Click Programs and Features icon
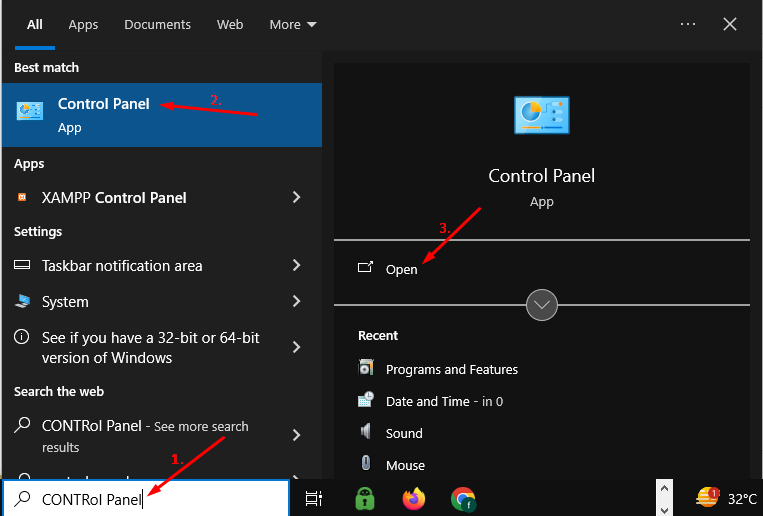 pos(366,367)
